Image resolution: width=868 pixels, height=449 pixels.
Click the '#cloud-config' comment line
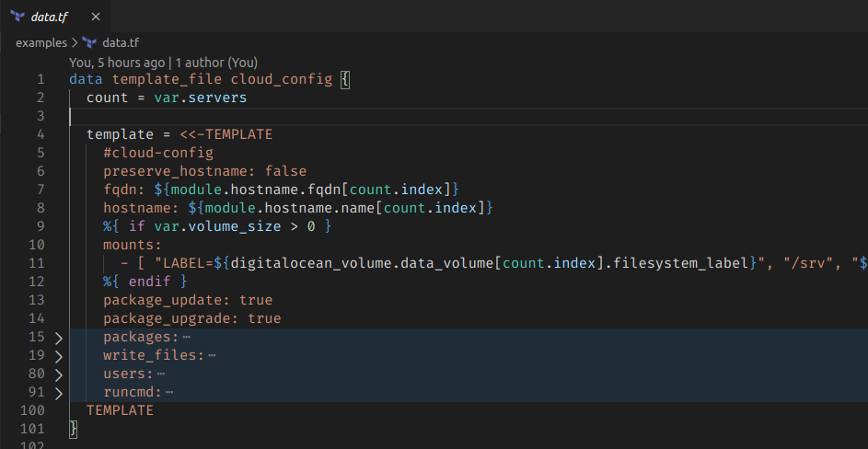tap(158, 152)
